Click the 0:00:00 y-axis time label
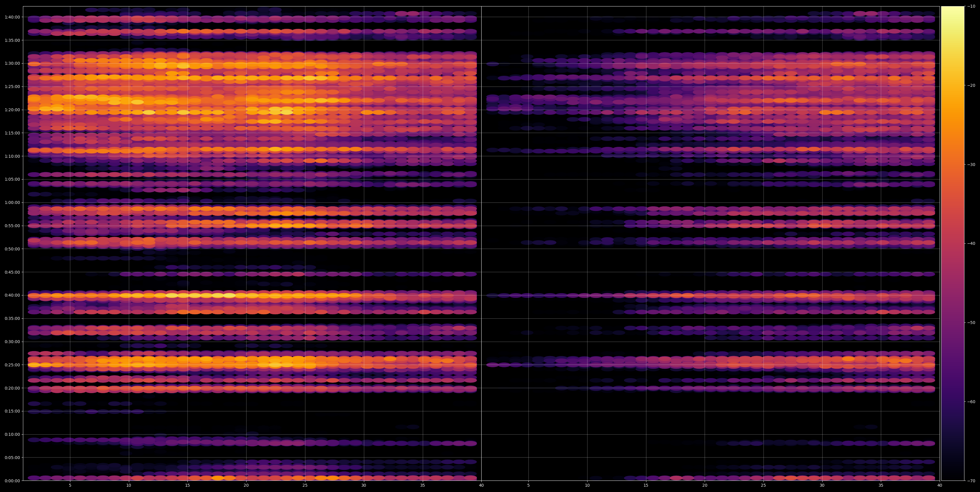The height and width of the screenshot is (492, 980). [x=12, y=481]
